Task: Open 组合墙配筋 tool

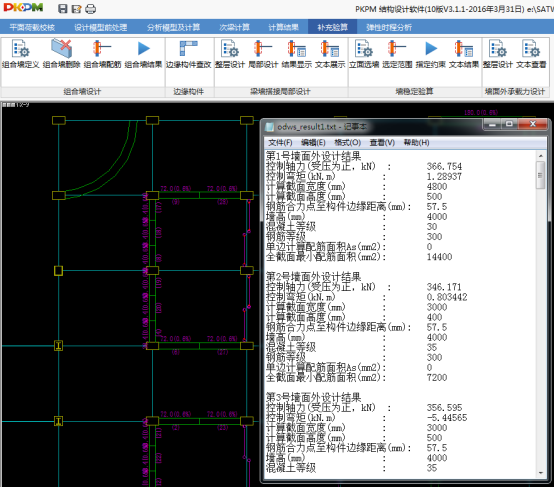Action: pos(102,54)
